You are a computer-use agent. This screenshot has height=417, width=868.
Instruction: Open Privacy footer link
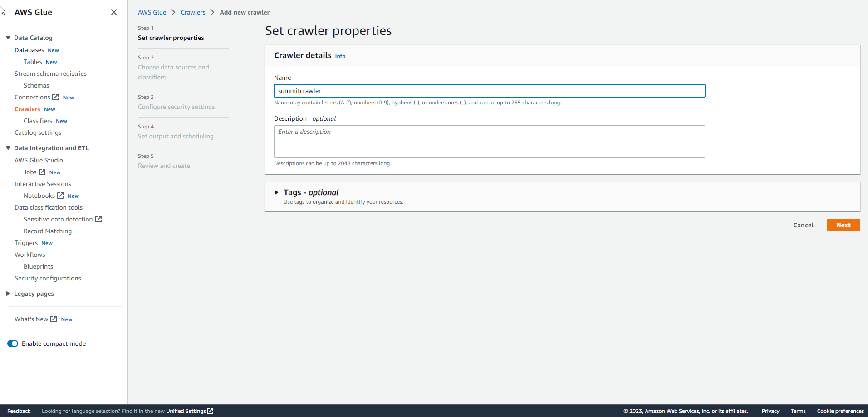(x=770, y=411)
